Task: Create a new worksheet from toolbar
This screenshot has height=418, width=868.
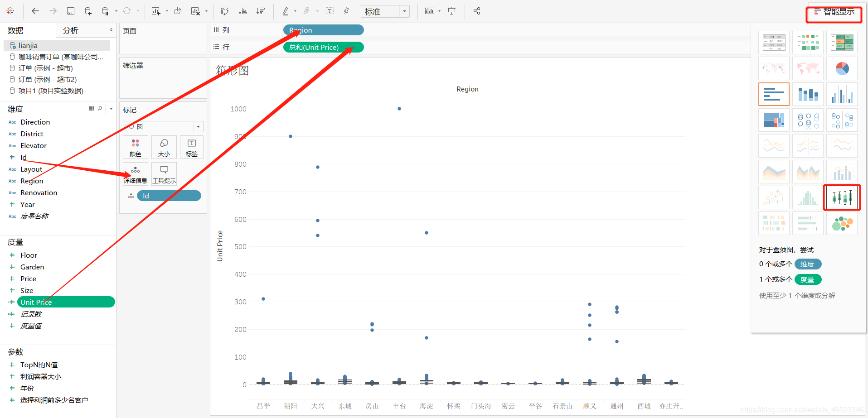Action: click(x=156, y=11)
